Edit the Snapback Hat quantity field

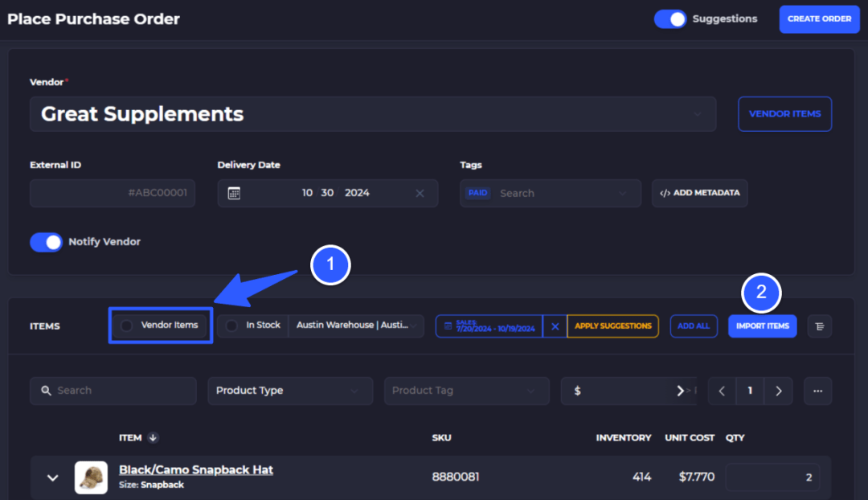[x=773, y=477]
